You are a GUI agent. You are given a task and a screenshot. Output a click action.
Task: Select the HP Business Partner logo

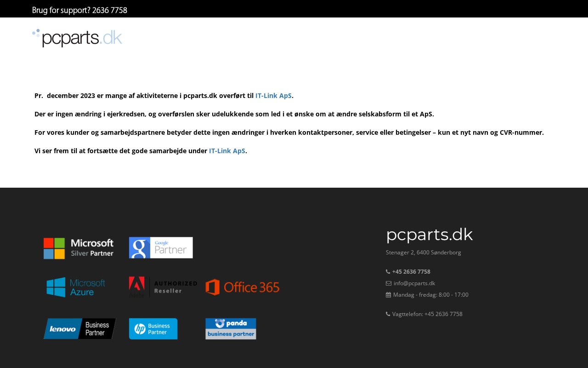[153, 328]
